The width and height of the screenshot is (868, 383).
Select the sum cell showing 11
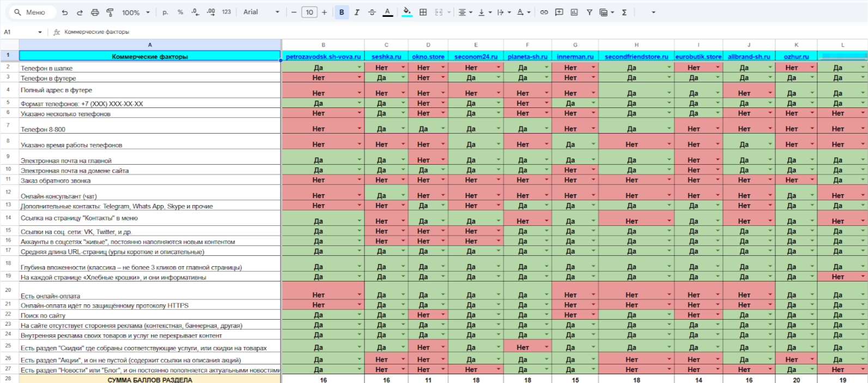click(428, 379)
